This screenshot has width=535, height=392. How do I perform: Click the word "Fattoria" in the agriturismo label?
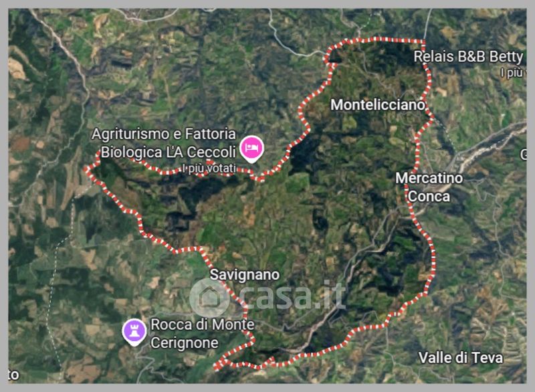(x=210, y=134)
